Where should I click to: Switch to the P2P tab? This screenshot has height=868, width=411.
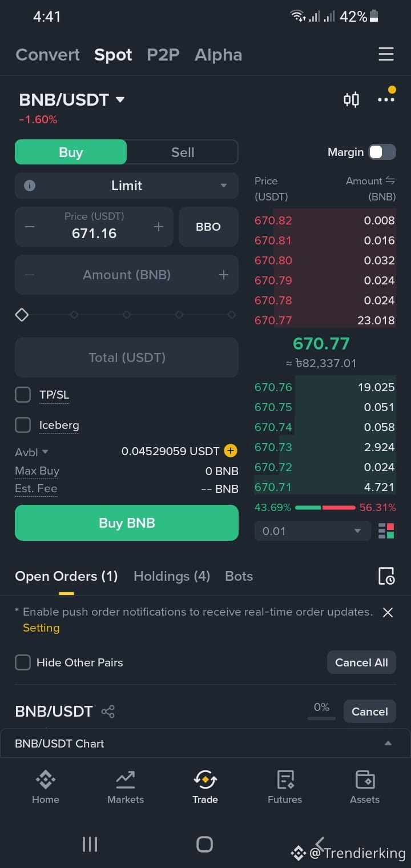[163, 55]
